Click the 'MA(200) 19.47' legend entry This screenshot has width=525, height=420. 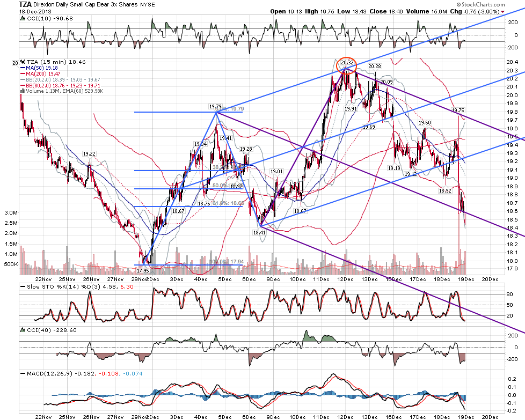point(43,74)
